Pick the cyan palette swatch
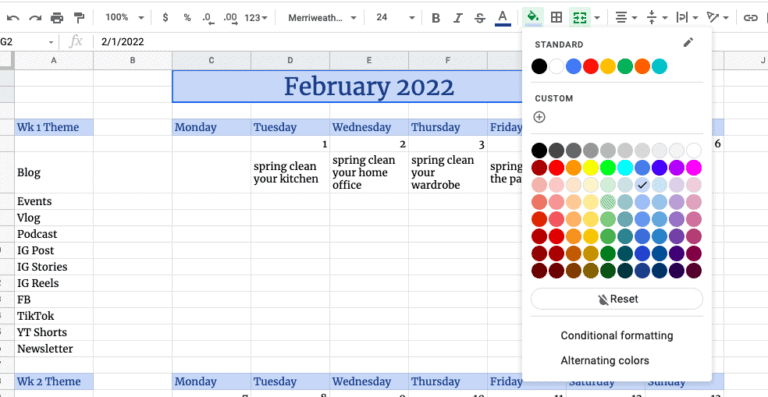Screen dimensions: 768x397 coord(625,167)
